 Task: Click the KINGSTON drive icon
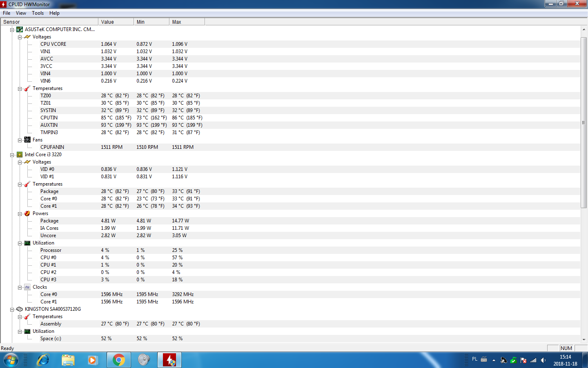pos(20,309)
